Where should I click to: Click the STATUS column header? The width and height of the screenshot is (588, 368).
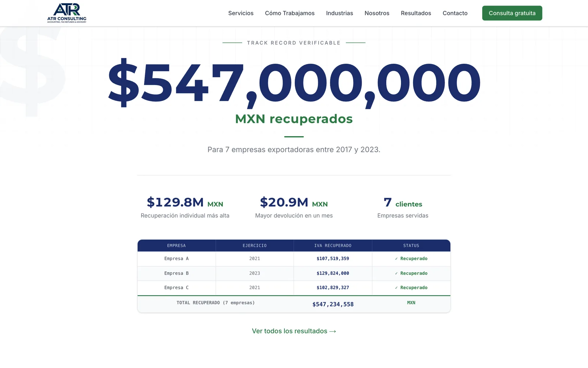pyautogui.click(x=411, y=245)
